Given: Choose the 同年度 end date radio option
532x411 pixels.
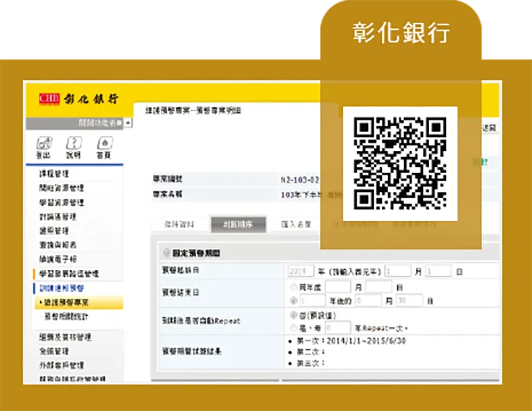Looking at the screenshot, I should 294,287.
